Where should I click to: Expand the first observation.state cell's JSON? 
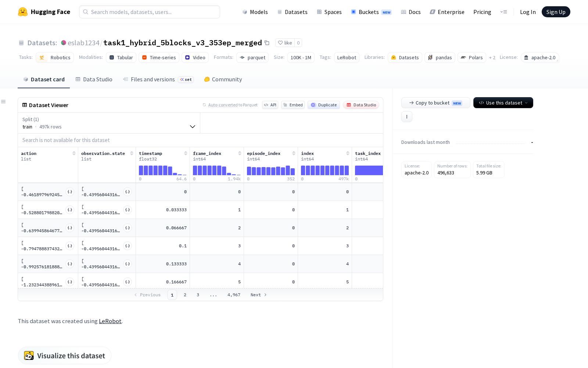tap(128, 192)
